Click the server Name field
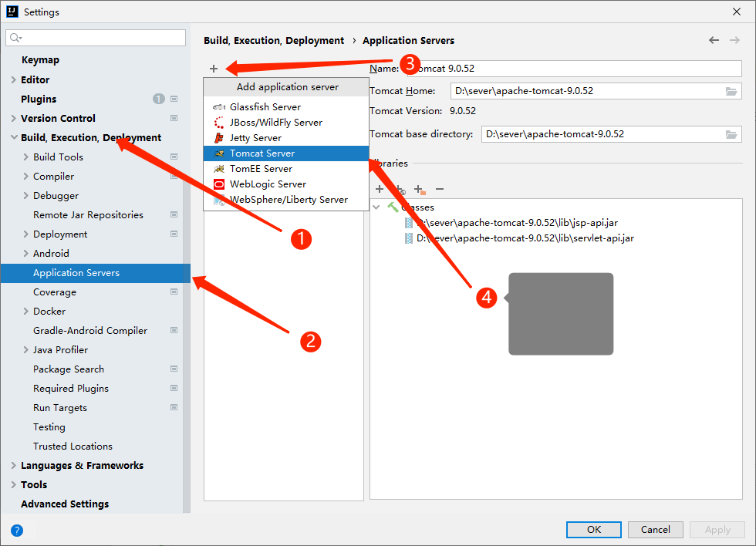 pos(574,69)
